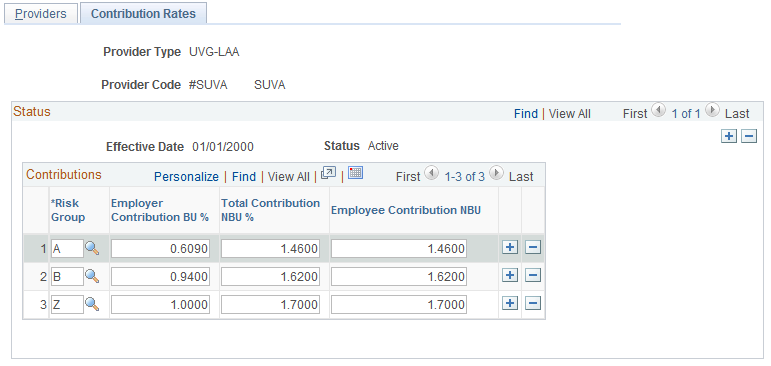
Task: Select '1-3 of 3' row counter text
Action: (x=465, y=177)
